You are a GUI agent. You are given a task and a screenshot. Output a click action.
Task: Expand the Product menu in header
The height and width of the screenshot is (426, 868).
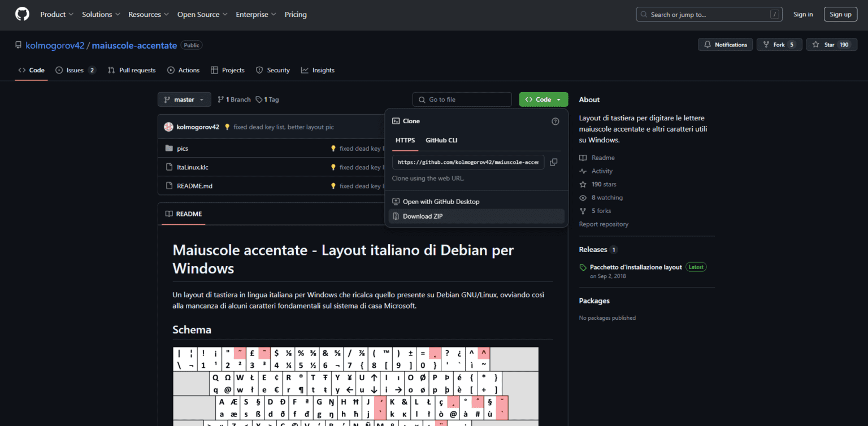click(x=57, y=14)
